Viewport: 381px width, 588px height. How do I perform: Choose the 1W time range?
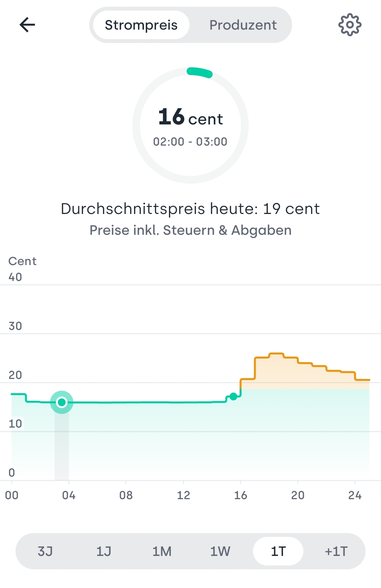click(x=220, y=551)
